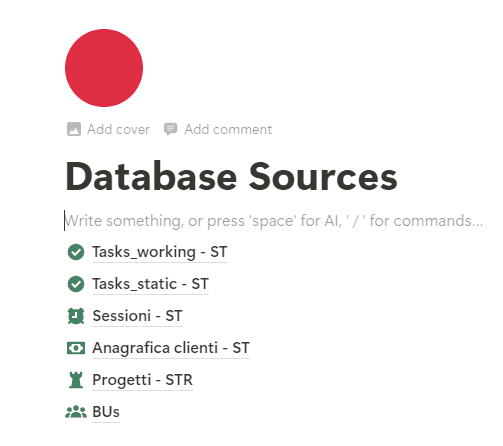Open the Progetti - STR page link
This screenshot has height=446, width=503.
click(x=142, y=380)
